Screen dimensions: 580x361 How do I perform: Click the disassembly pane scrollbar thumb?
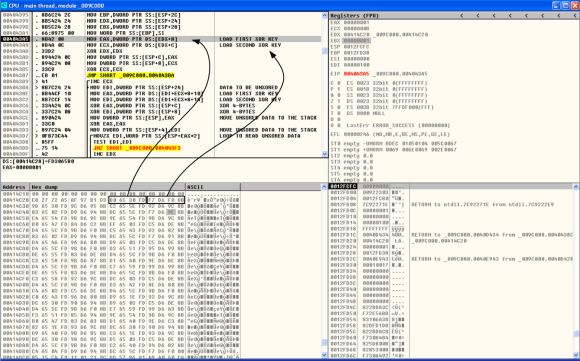pyautogui.click(x=325, y=51)
